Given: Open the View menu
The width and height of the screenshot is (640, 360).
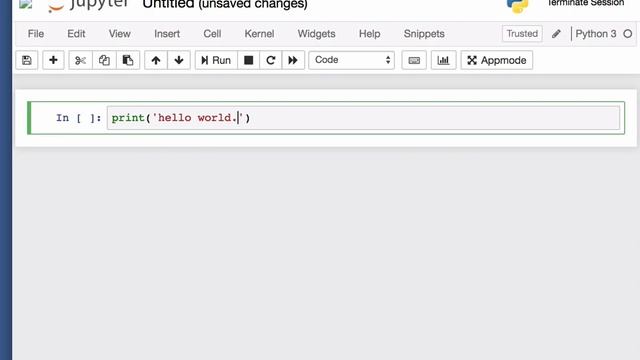Looking at the screenshot, I should [x=120, y=34].
